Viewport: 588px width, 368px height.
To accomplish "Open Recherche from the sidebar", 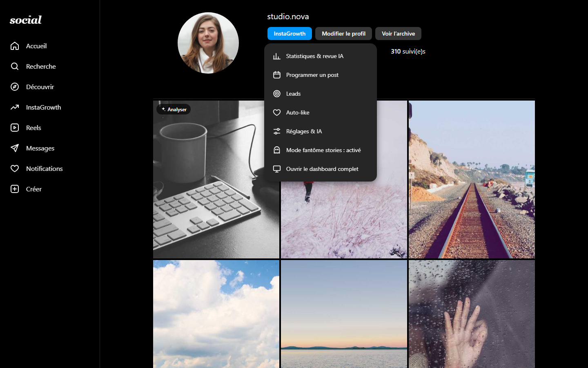I will tap(41, 66).
